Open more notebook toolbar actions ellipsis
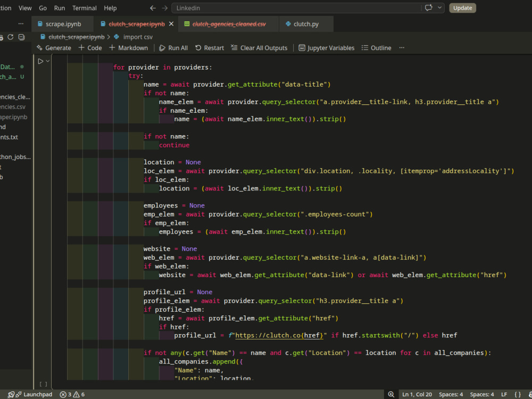Screen dimensions: 532x399 [x=402, y=48]
